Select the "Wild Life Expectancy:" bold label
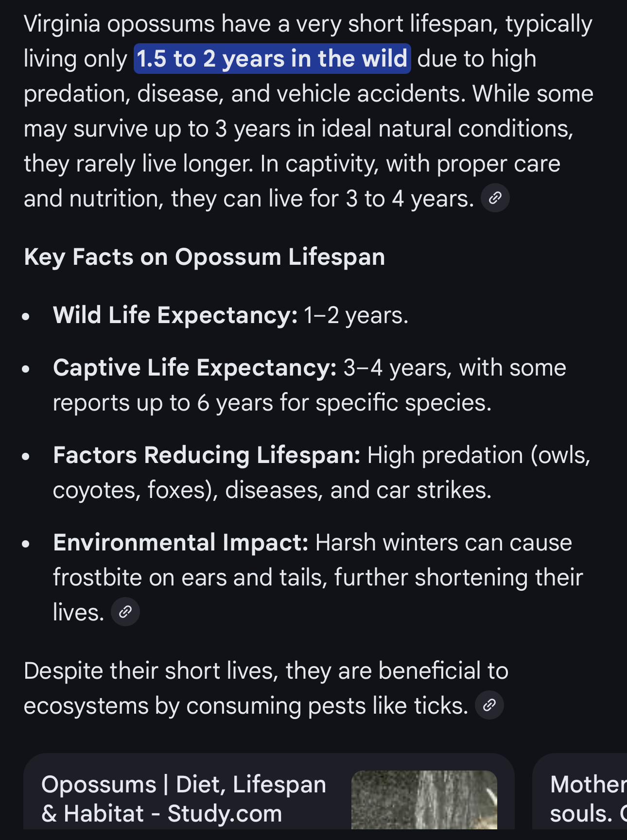627x840 pixels. (175, 315)
